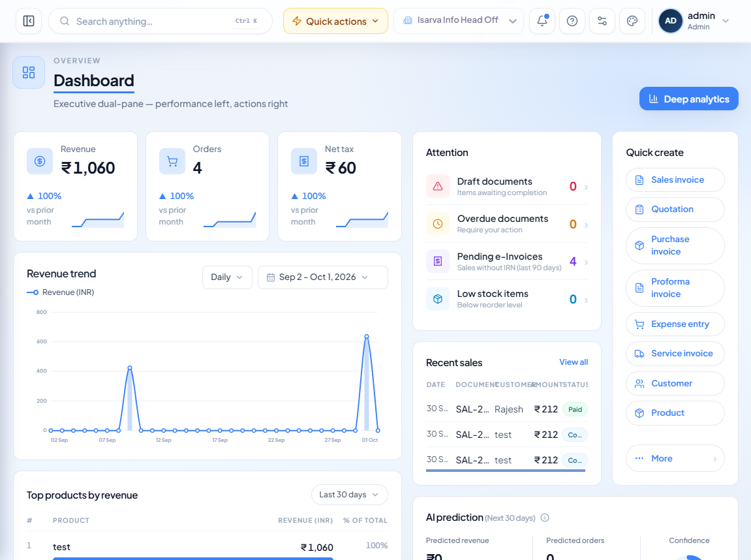751x560 pixels.
Task: Open the Isarva Info Head Off selector
Action: pos(459,21)
